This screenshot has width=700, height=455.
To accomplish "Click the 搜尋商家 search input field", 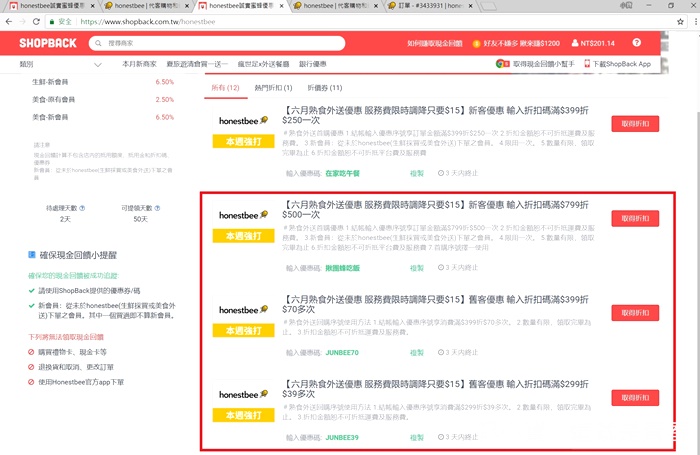I will (x=200, y=43).
